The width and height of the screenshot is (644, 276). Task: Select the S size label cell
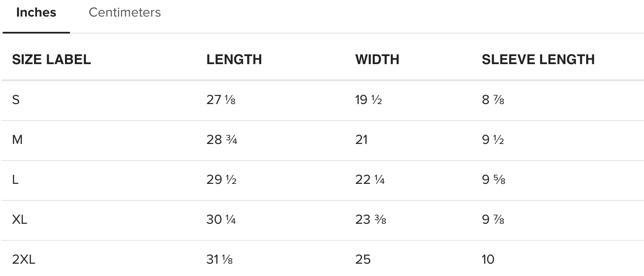click(16, 100)
